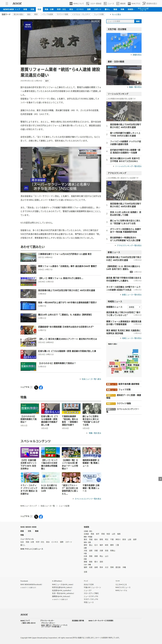Screen dimensions: 162x644
Task: Switch to ビジネス navigation tab
Action: point(80,9)
